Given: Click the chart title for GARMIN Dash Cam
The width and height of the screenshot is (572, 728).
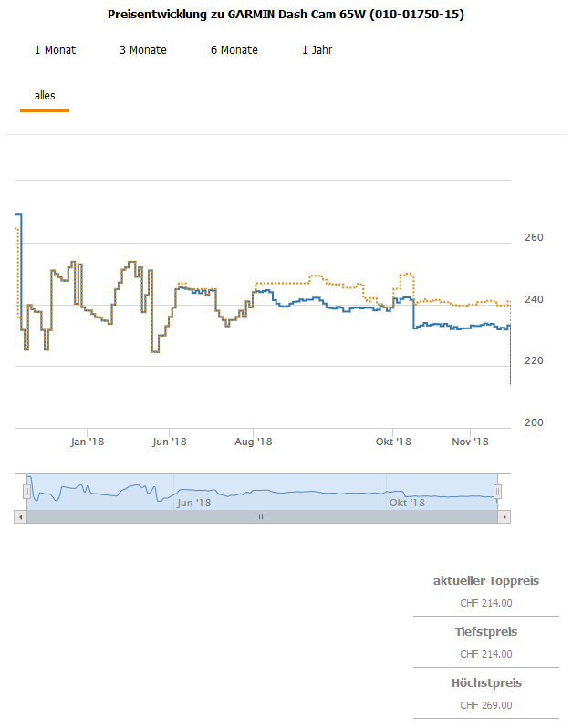Looking at the screenshot, I should [x=286, y=15].
